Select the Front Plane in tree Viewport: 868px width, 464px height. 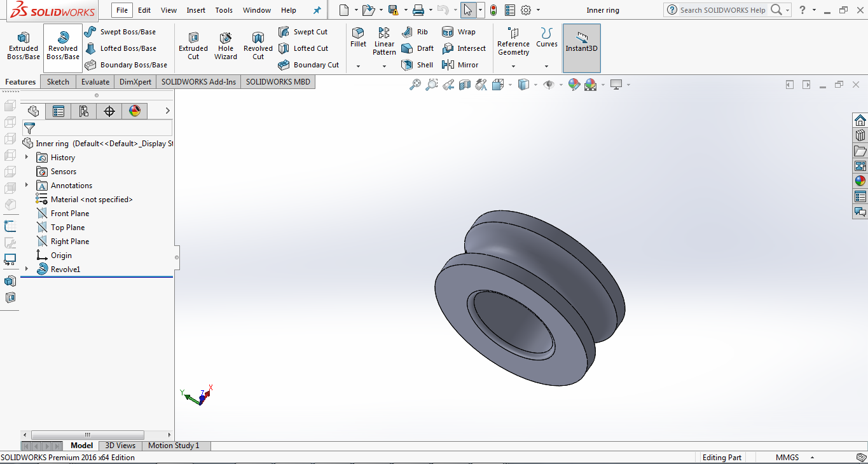pyautogui.click(x=69, y=214)
